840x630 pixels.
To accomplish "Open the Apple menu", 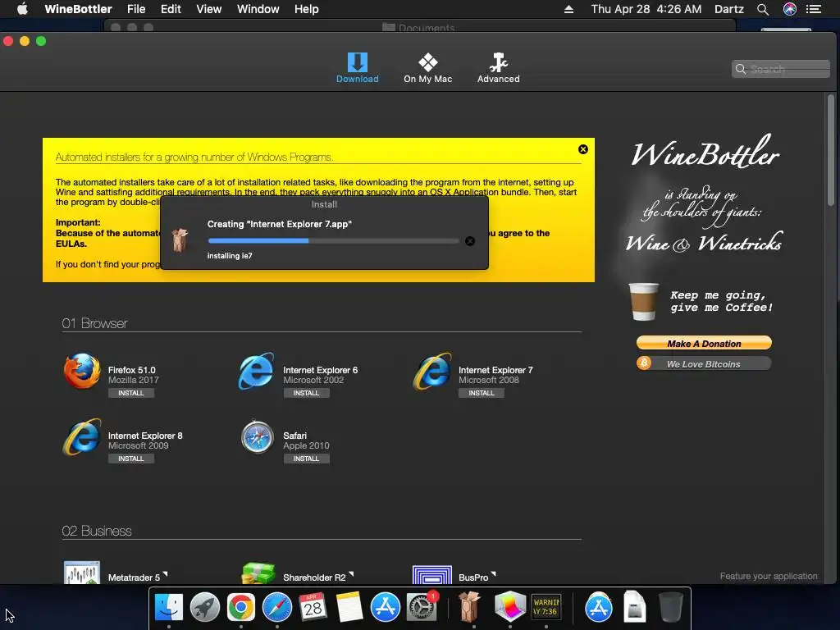I will point(22,9).
